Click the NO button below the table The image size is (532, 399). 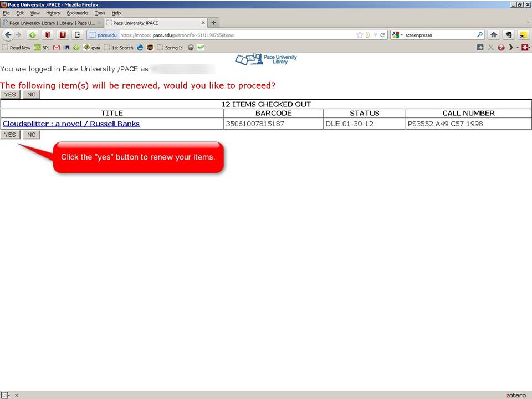click(32, 135)
